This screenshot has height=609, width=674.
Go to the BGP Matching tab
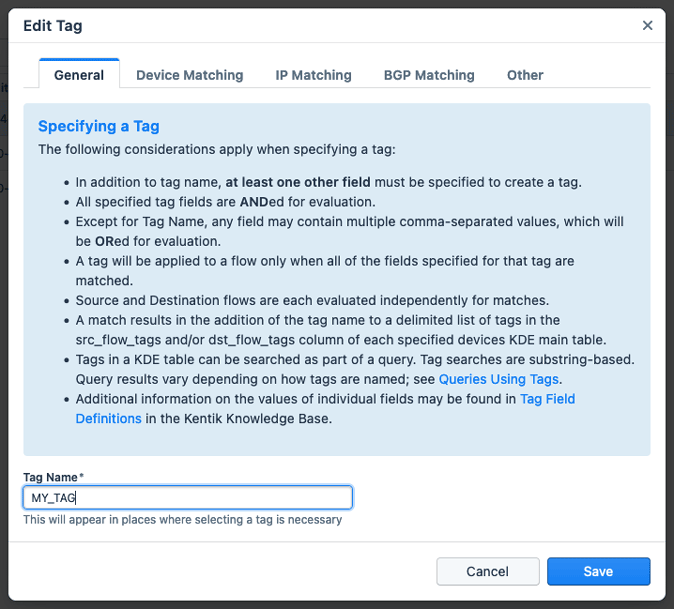[x=429, y=75]
